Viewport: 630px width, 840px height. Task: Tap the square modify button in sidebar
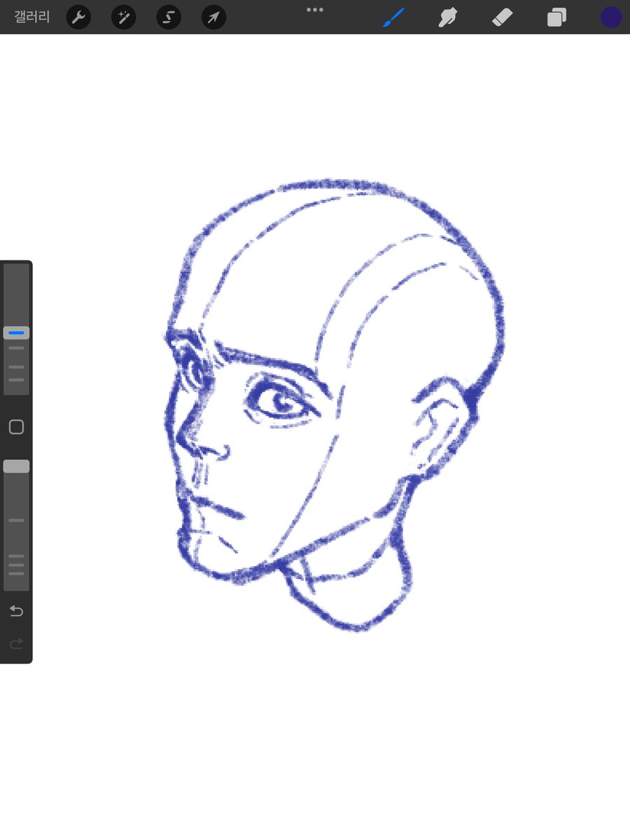pyautogui.click(x=16, y=427)
